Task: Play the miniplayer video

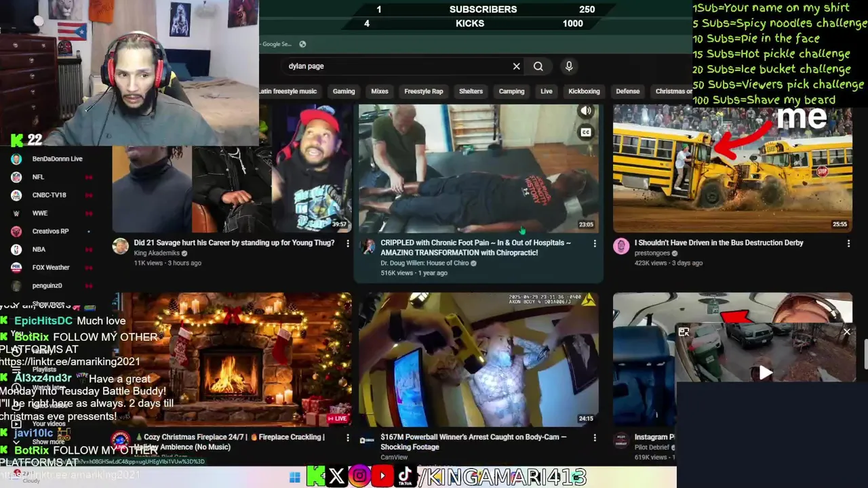Action: pyautogui.click(x=766, y=372)
